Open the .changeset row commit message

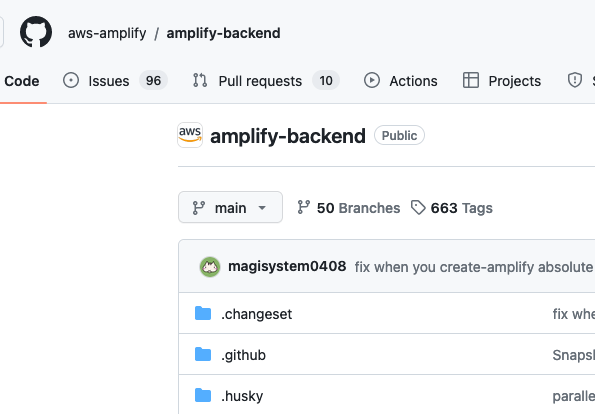(573, 314)
